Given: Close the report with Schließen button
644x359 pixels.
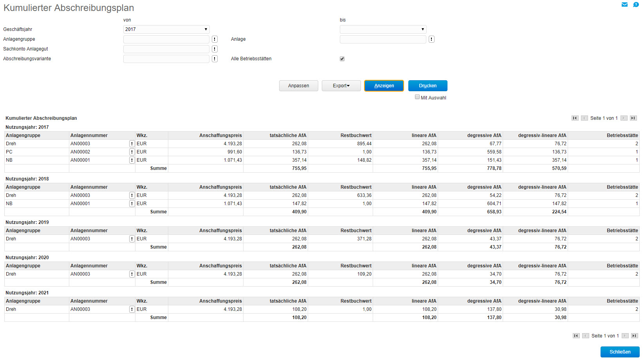Looking at the screenshot, I should click(620, 352).
